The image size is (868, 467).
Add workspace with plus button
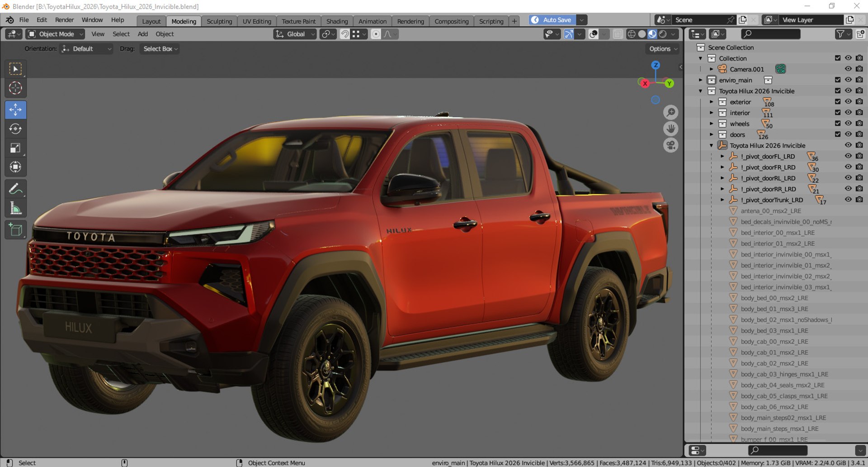[514, 21]
